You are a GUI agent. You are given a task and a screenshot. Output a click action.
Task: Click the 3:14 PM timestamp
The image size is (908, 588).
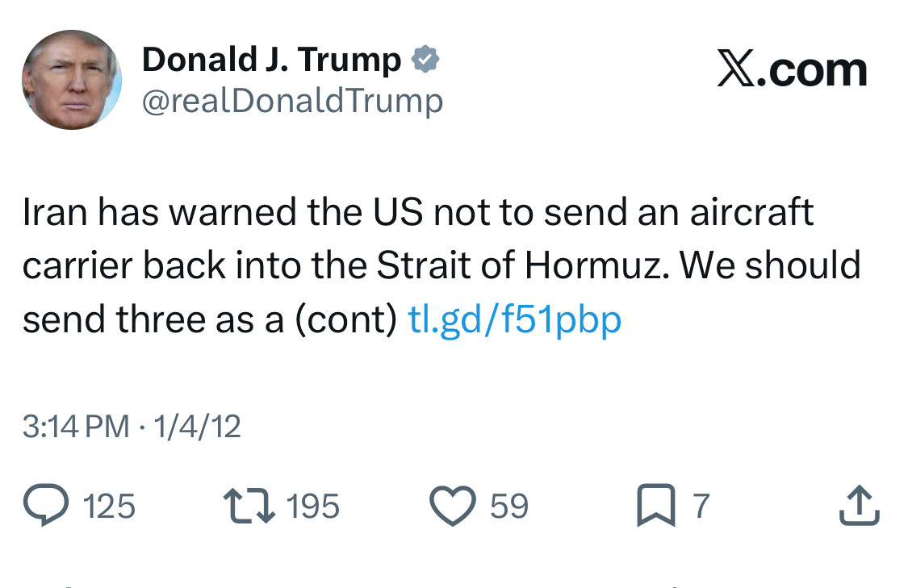[76, 426]
